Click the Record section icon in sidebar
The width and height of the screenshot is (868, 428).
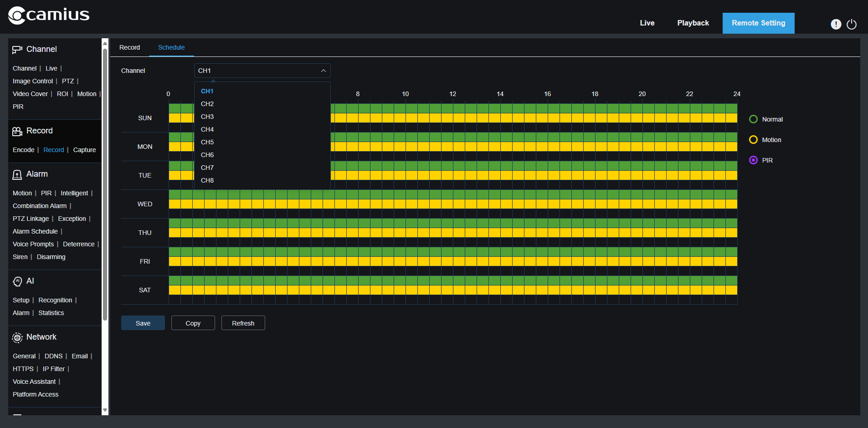pyautogui.click(x=17, y=131)
